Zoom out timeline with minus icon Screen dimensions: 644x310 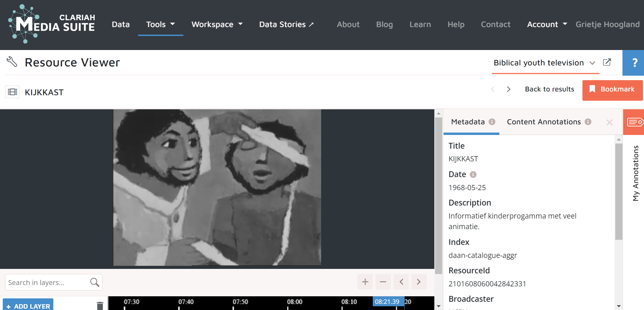click(x=383, y=282)
